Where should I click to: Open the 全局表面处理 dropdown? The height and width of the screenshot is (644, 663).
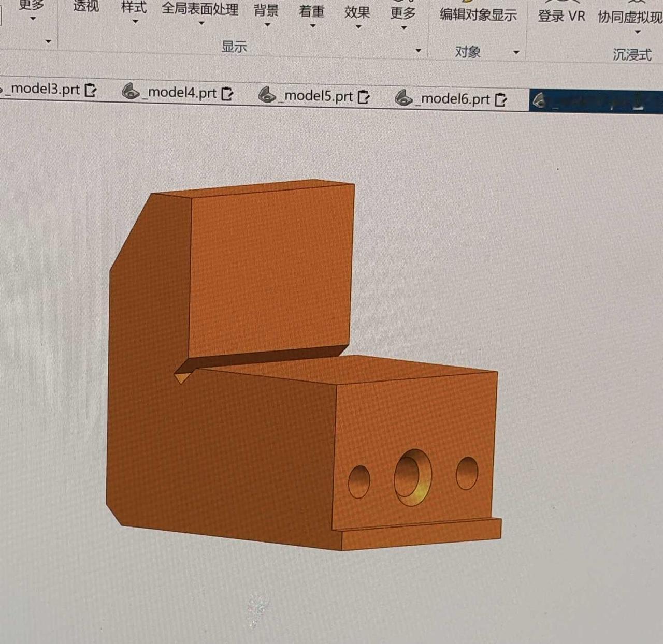coord(200,13)
